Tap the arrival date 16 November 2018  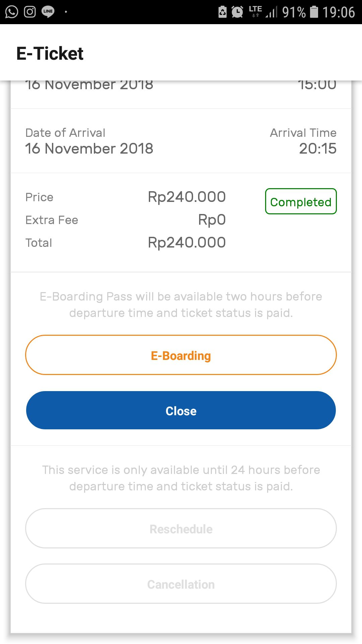click(89, 149)
